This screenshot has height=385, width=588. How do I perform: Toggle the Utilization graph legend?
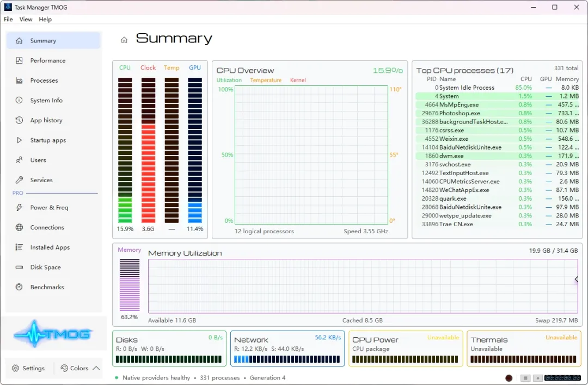click(x=229, y=80)
